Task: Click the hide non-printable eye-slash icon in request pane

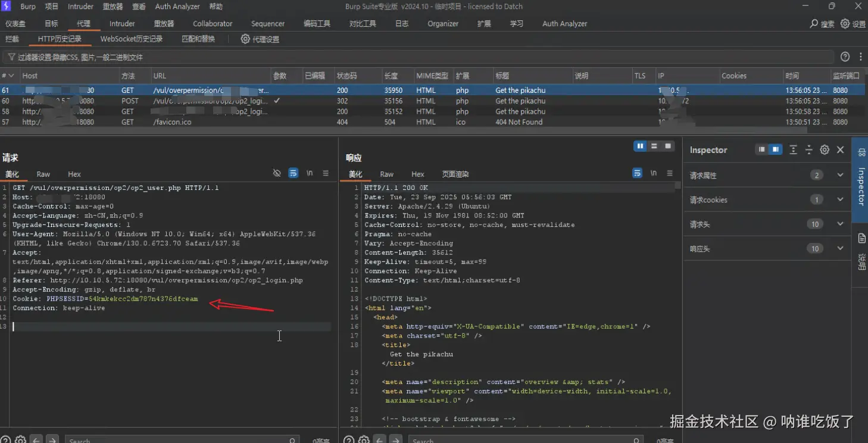Action: [x=277, y=173]
